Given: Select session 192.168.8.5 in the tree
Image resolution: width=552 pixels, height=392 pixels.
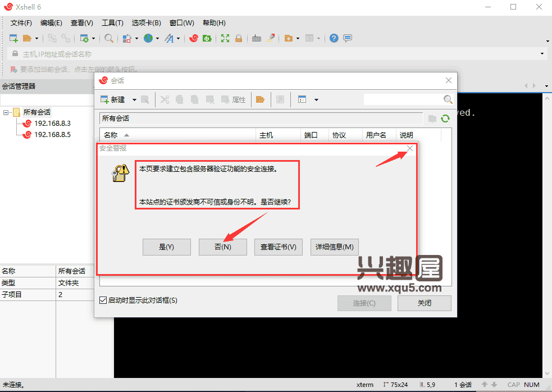Looking at the screenshot, I should pos(52,135).
